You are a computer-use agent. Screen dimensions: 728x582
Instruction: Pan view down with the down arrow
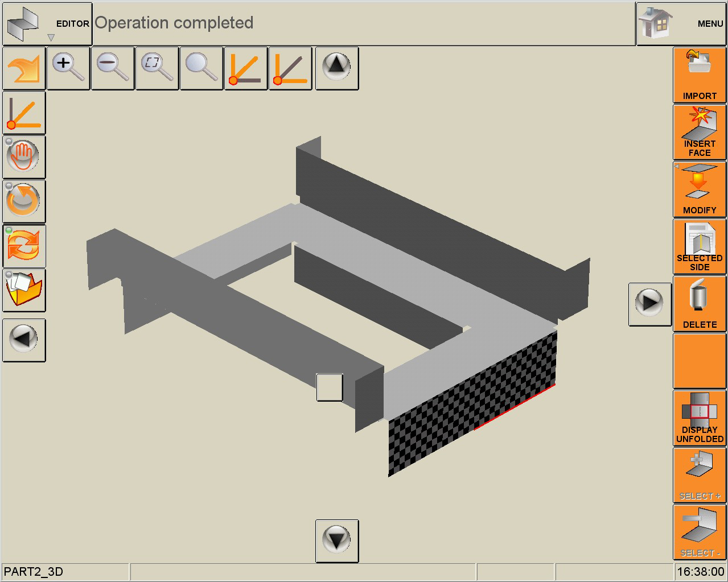(337, 541)
